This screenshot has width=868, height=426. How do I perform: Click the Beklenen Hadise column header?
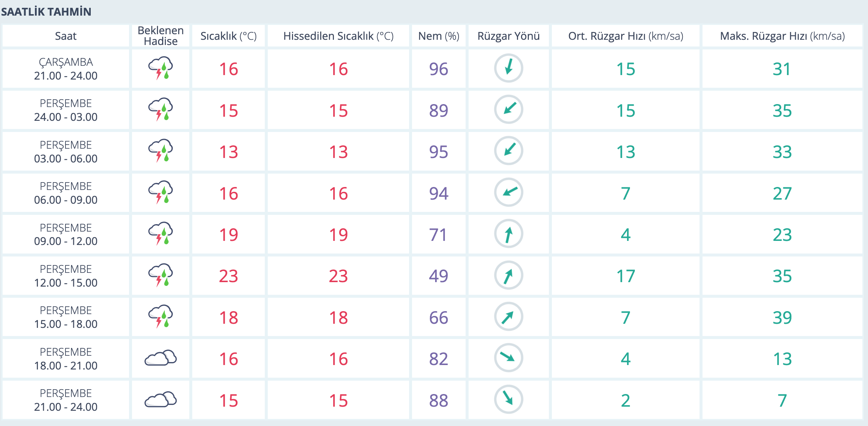click(161, 36)
